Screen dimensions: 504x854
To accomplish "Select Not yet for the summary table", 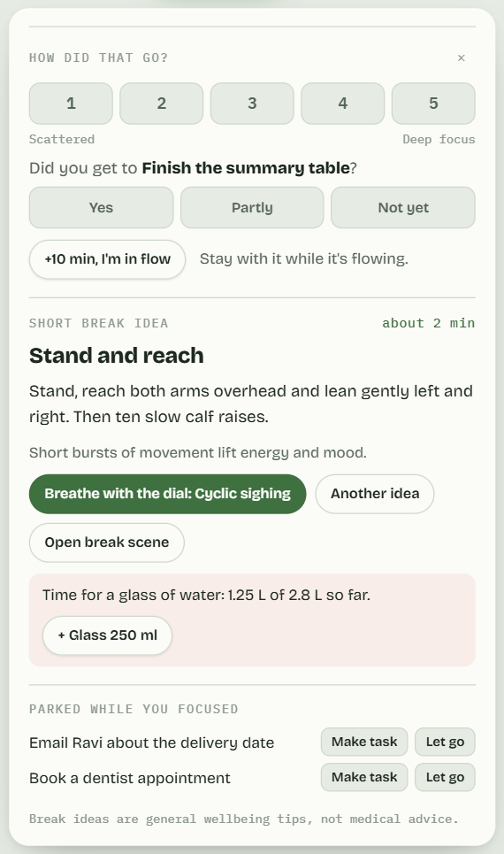I will point(403,207).
